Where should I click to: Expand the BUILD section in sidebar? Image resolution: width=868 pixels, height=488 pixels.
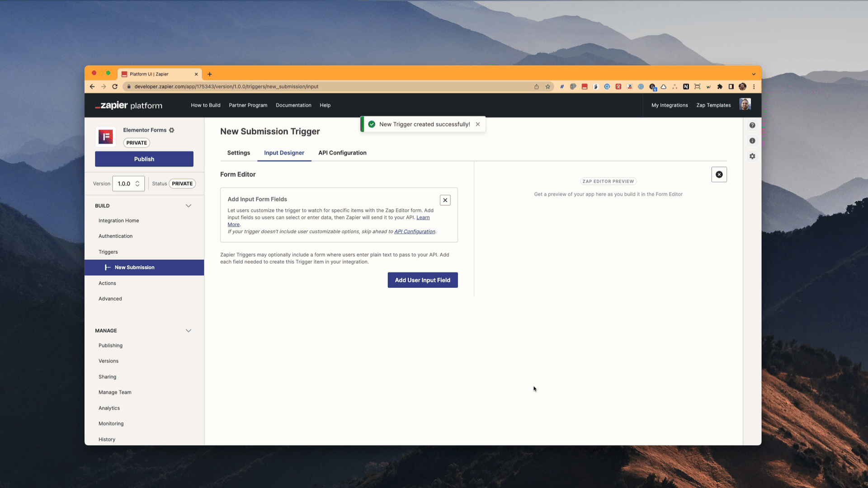pos(189,205)
